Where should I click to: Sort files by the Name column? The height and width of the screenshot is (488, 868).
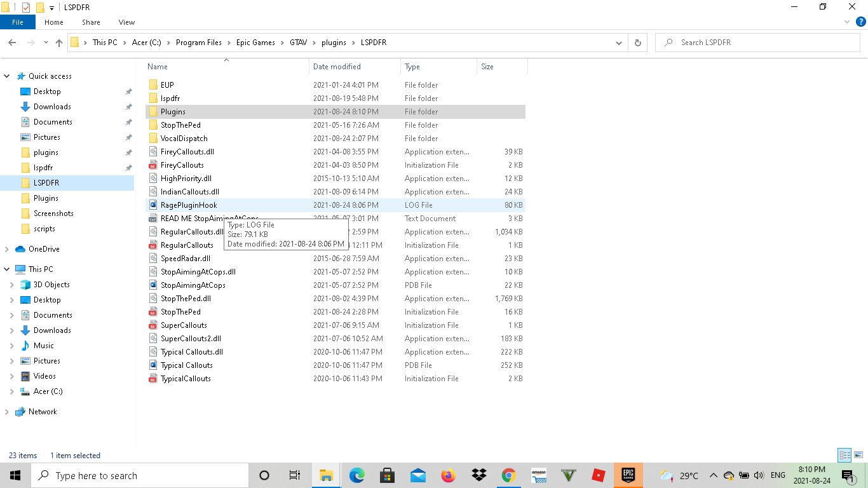pos(227,67)
